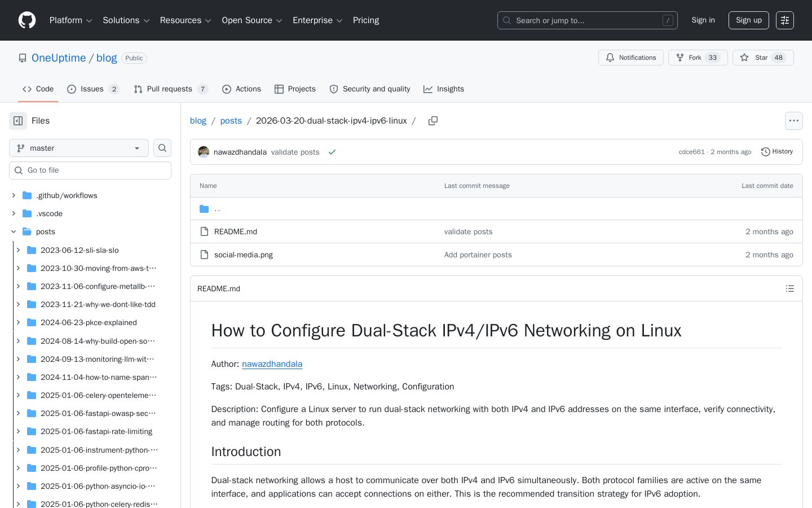Viewport: 812px width, 508px height.
Task: Click the 'validate posts' latest commit message
Action: (295, 152)
